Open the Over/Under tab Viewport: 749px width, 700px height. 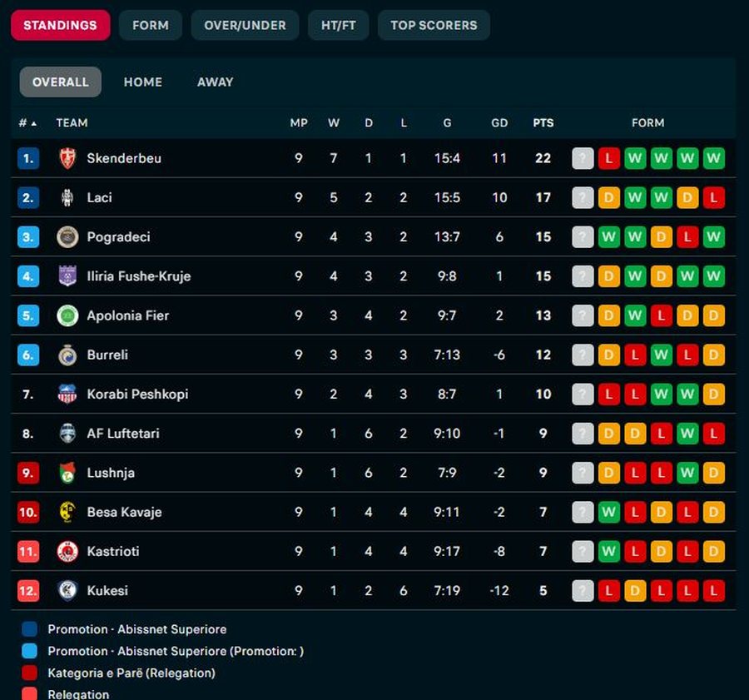(245, 25)
